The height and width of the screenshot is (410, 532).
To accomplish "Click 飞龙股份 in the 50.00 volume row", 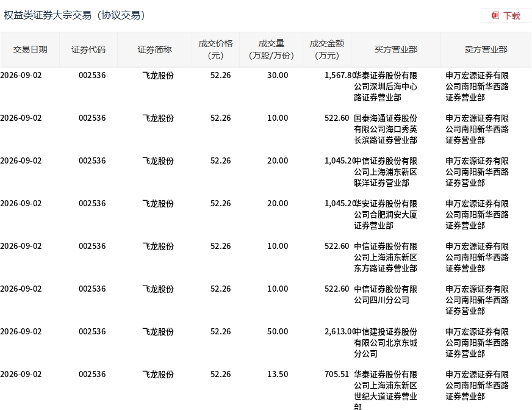I will click(x=158, y=331).
